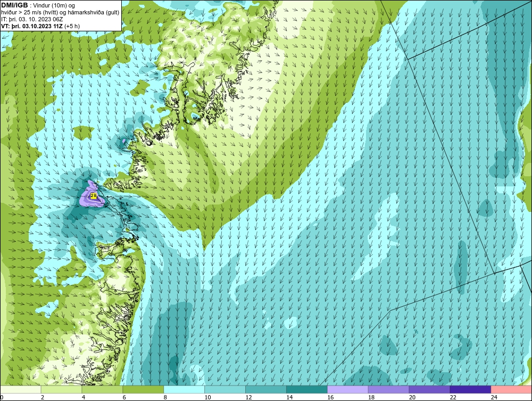
Task: Click the legend scale value 16
Action: point(330,397)
